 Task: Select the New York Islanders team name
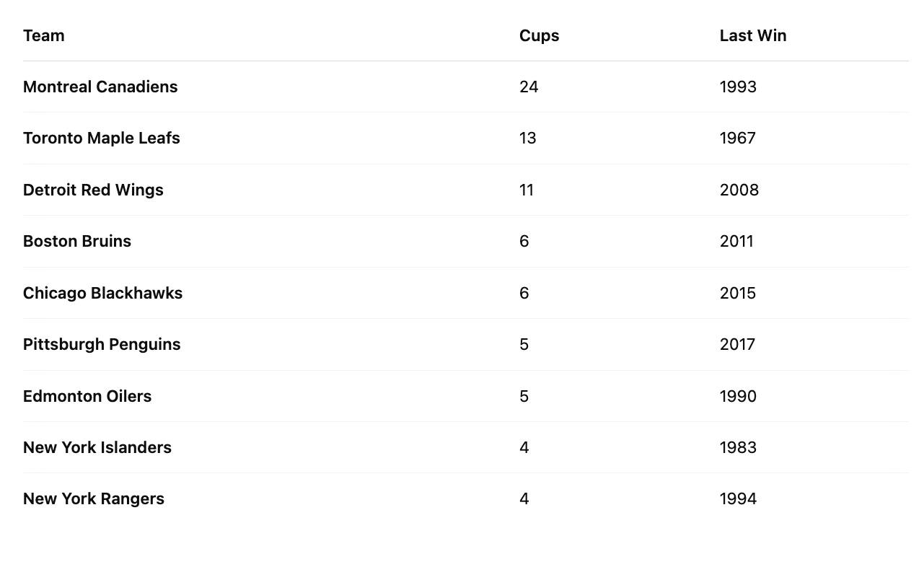[97, 447]
